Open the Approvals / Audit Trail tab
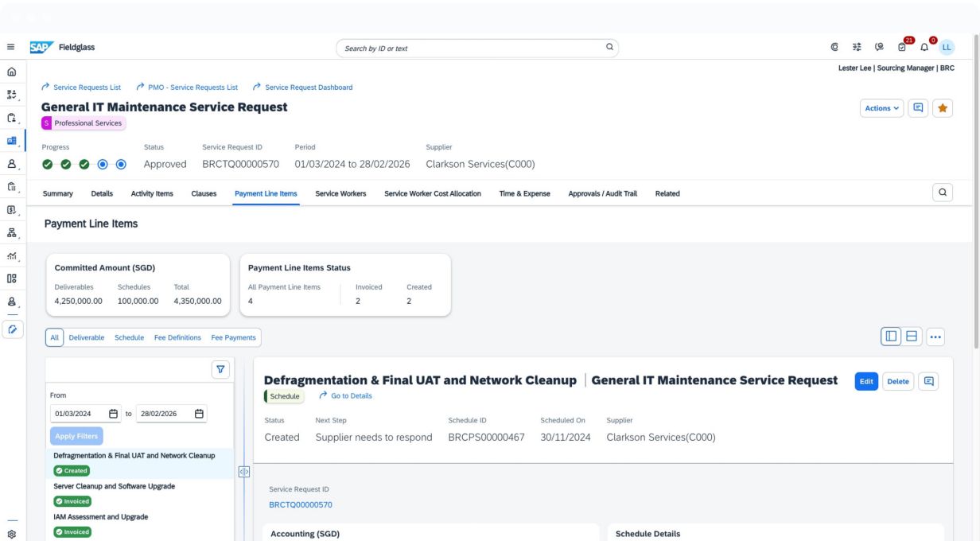Viewport: 980px width, 541px height. (602, 193)
